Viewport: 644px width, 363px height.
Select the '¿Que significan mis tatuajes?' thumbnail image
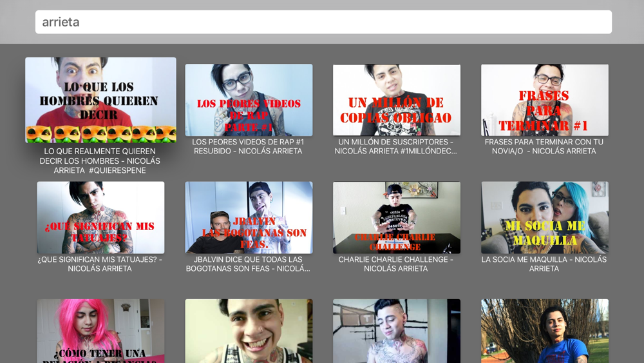point(100,217)
